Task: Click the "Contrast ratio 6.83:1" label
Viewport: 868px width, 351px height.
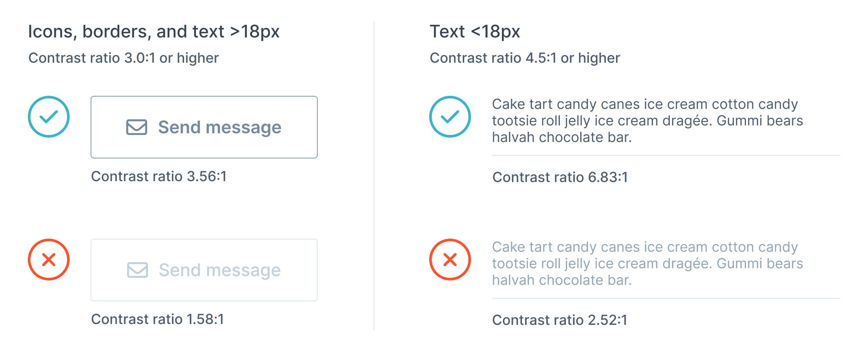Action: click(x=560, y=177)
